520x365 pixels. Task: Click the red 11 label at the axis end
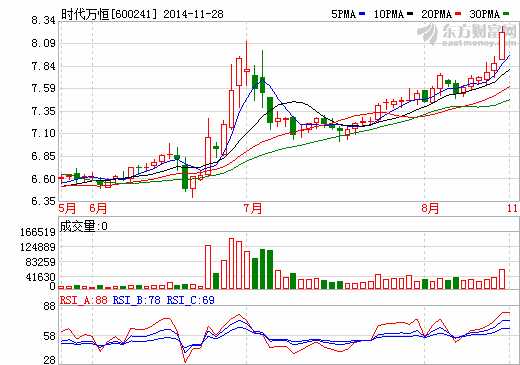pyautogui.click(x=513, y=208)
